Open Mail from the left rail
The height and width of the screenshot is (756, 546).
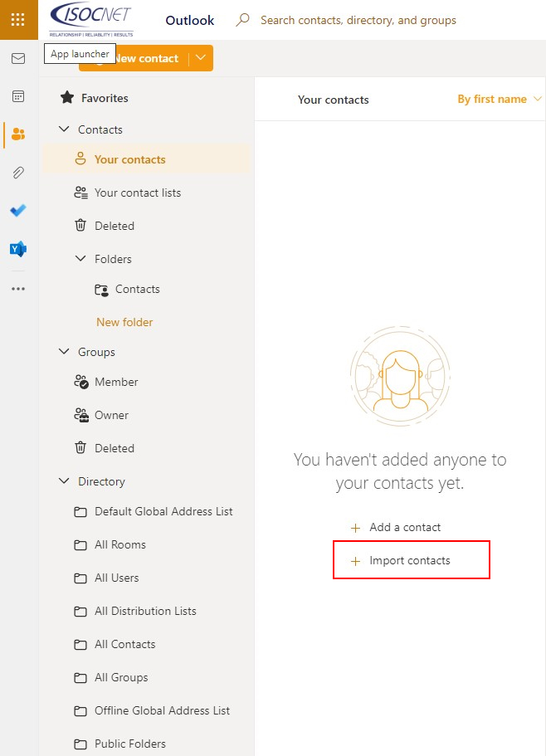click(18, 59)
